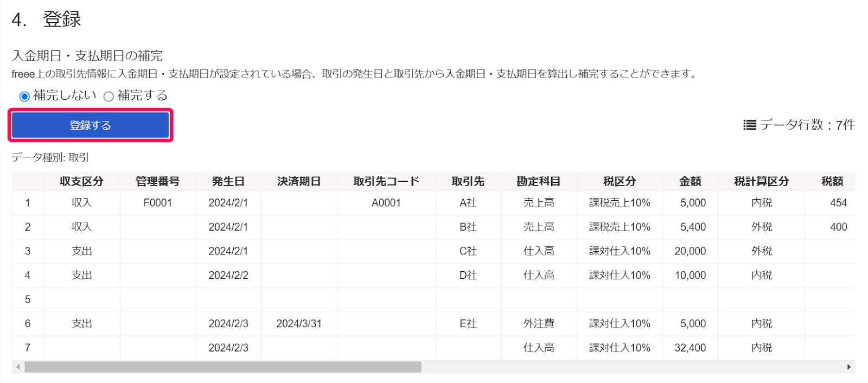The height and width of the screenshot is (383, 868).
Task: Click the 取引先コード column header
Action: 386,182
